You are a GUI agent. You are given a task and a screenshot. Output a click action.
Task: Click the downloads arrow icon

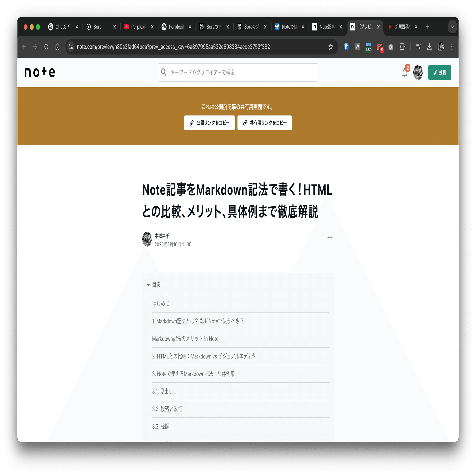click(x=429, y=47)
